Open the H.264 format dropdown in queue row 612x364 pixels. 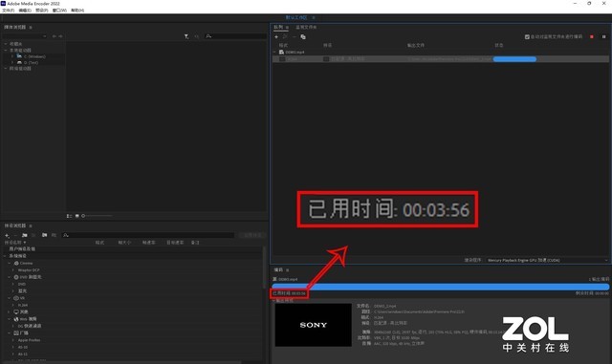(x=283, y=59)
